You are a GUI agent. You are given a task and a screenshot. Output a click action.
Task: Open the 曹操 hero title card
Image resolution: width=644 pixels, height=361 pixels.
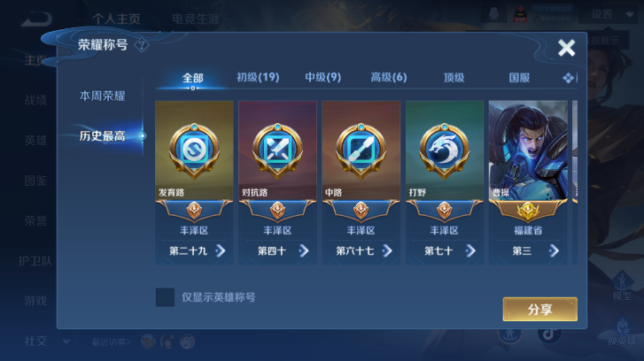pos(528,182)
